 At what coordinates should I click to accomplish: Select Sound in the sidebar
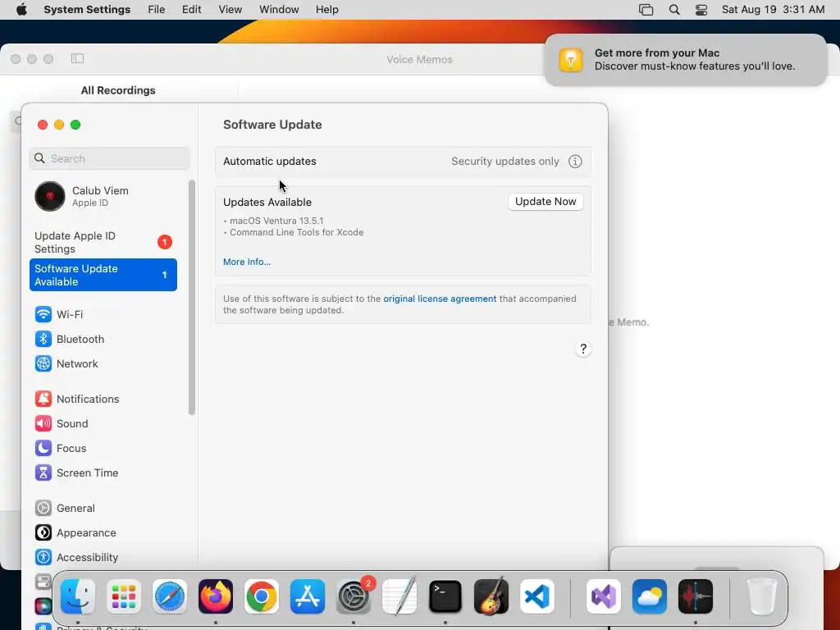tap(103, 424)
